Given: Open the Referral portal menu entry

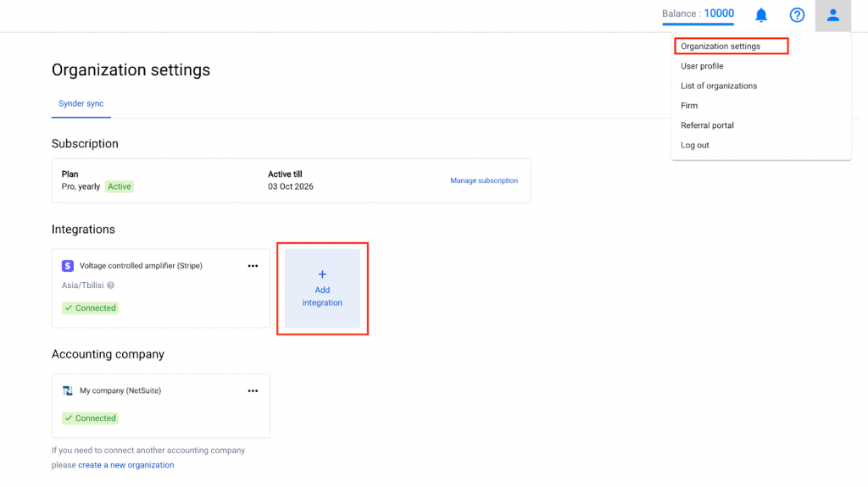Looking at the screenshot, I should pyautogui.click(x=707, y=125).
